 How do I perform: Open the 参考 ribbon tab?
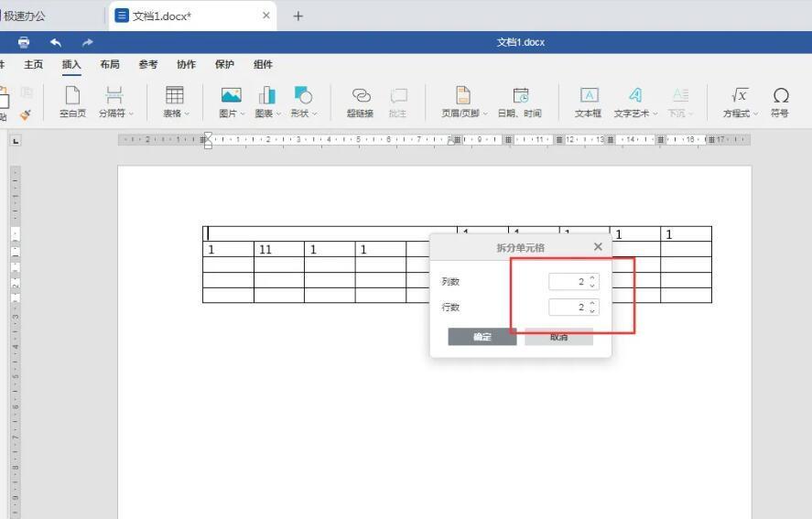[x=148, y=64]
